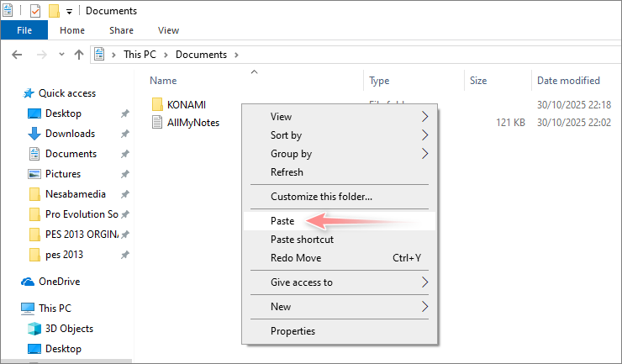Screen dimensions: 622x364
Task: Click the pin icon beside pes 2013
Action: (125, 255)
